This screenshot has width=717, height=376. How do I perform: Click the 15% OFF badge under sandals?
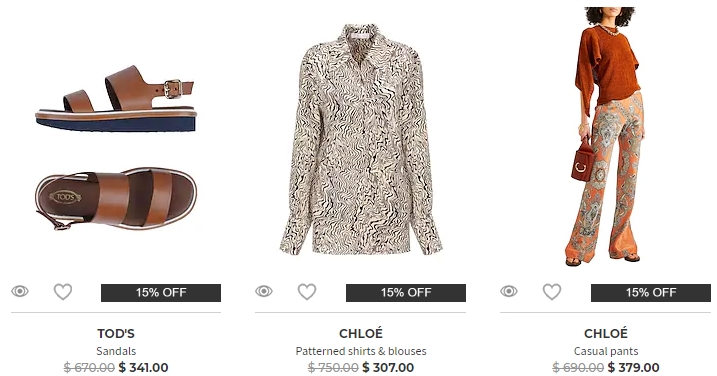(161, 293)
